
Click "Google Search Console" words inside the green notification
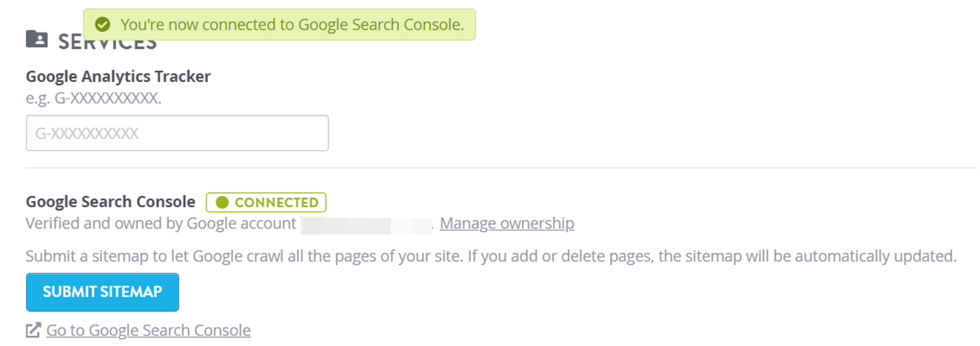point(380,24)
